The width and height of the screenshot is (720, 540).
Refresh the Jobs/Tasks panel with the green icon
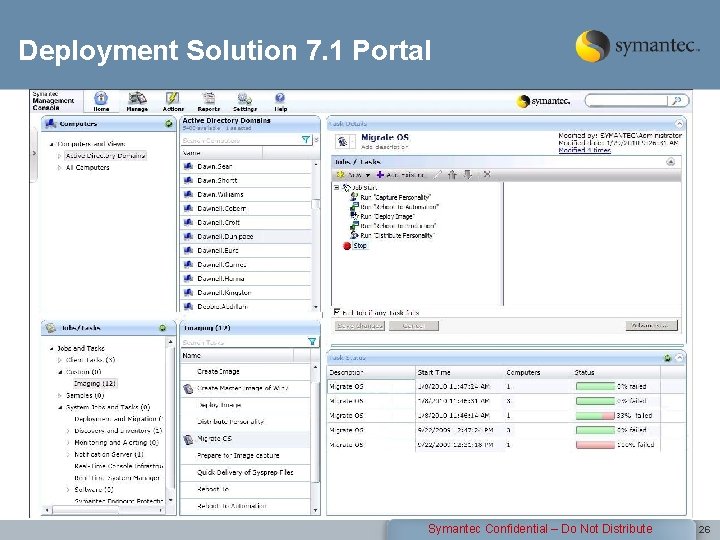tap(163, 328)
